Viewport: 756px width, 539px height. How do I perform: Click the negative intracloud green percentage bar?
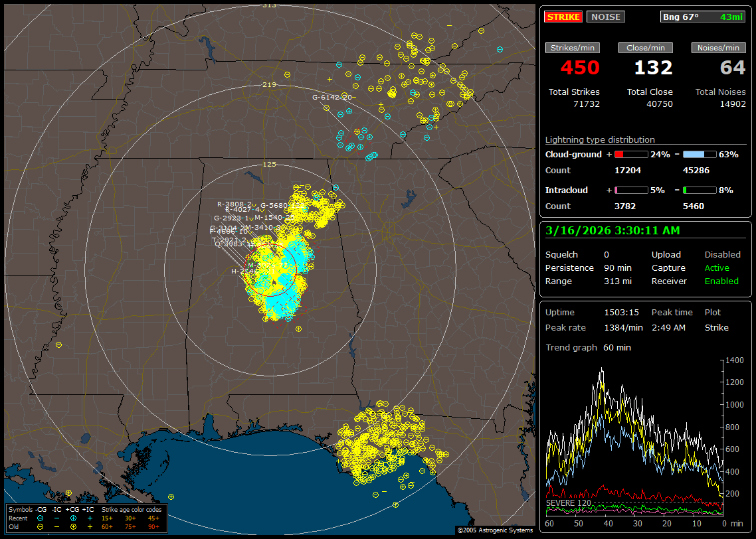[x=700, y=190]
